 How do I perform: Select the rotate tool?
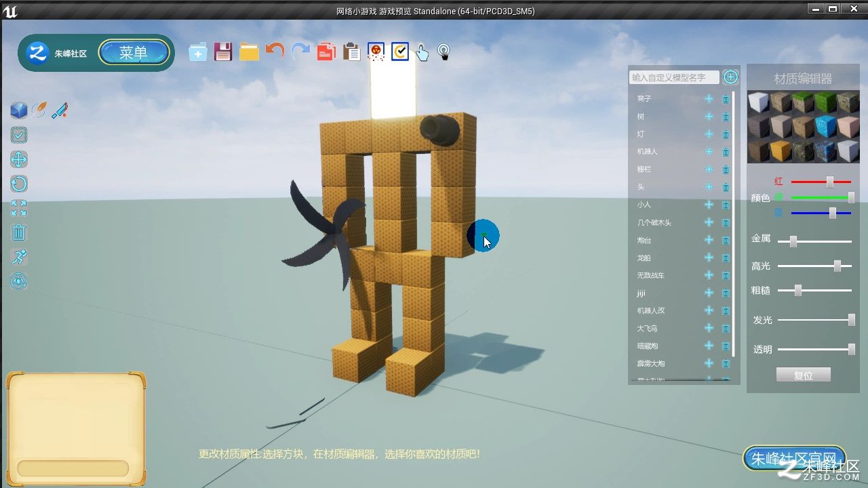point(19,184)
